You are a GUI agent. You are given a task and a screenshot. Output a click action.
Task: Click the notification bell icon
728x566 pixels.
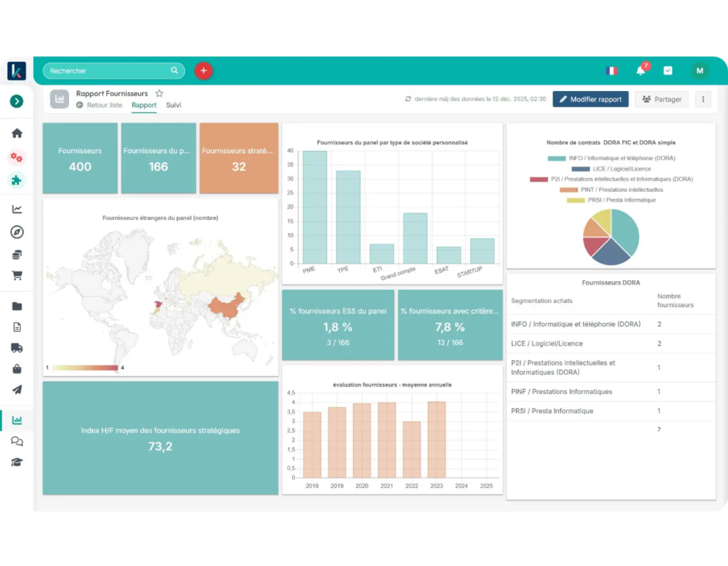(x=641, y=70)
